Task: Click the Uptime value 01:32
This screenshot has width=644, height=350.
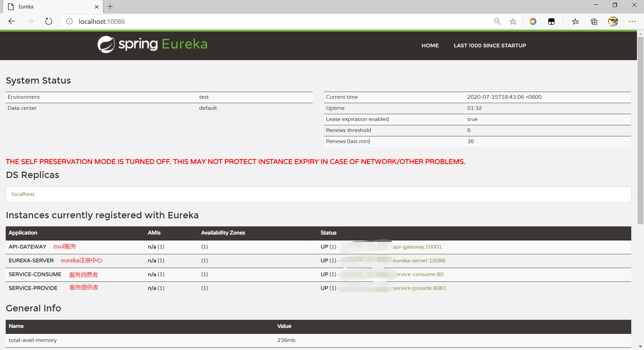Action: (474, 108)
